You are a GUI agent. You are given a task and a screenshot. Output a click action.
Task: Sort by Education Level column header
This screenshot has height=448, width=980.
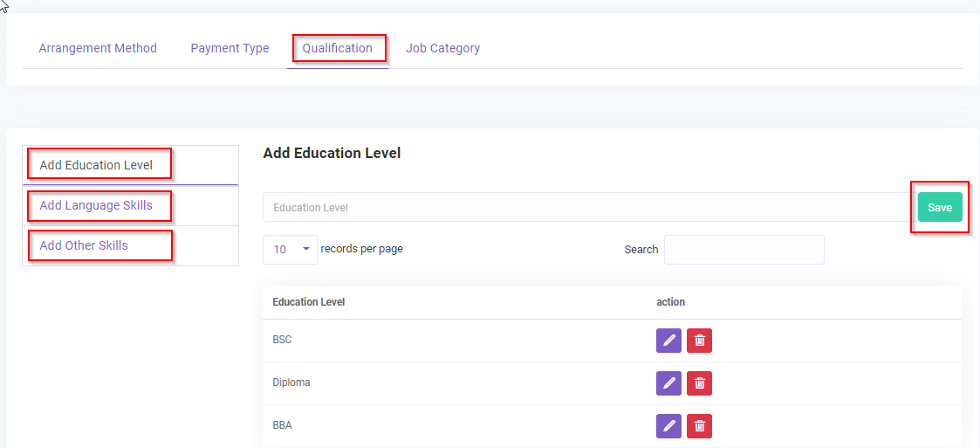pyautogui.click(x=309, y=302)
